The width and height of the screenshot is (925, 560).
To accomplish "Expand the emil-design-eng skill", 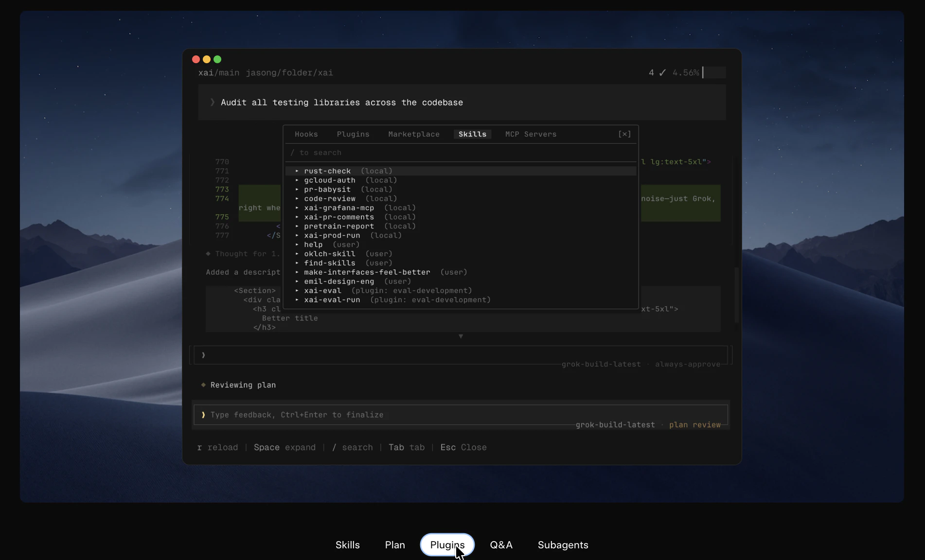I will (461, 282).
